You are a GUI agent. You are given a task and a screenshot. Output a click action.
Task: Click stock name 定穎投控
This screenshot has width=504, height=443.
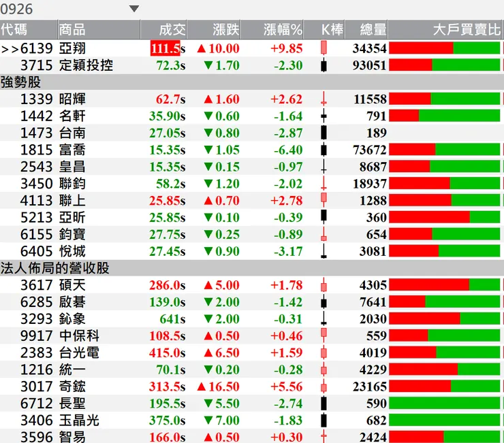tap(86, 65)
